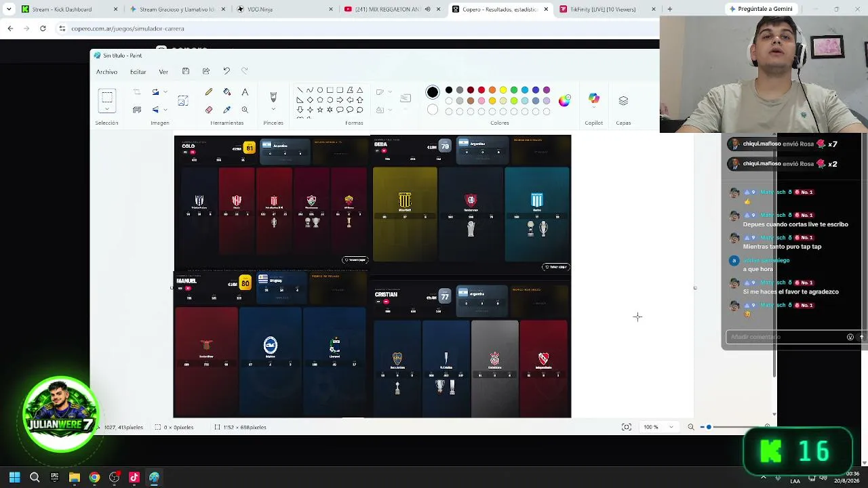The image size is (868, 488).
Task: Pick the yellow color swatch
Action: 503,90
